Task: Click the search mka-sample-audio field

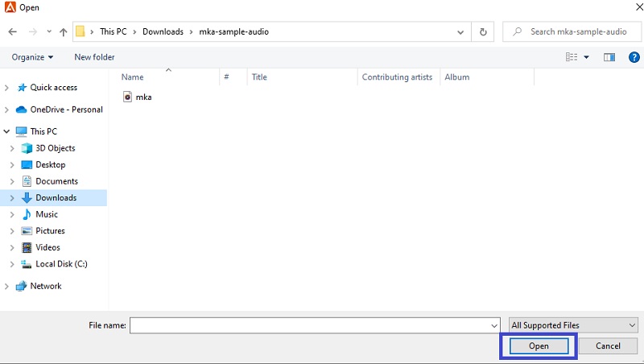Action: point(572,31)
